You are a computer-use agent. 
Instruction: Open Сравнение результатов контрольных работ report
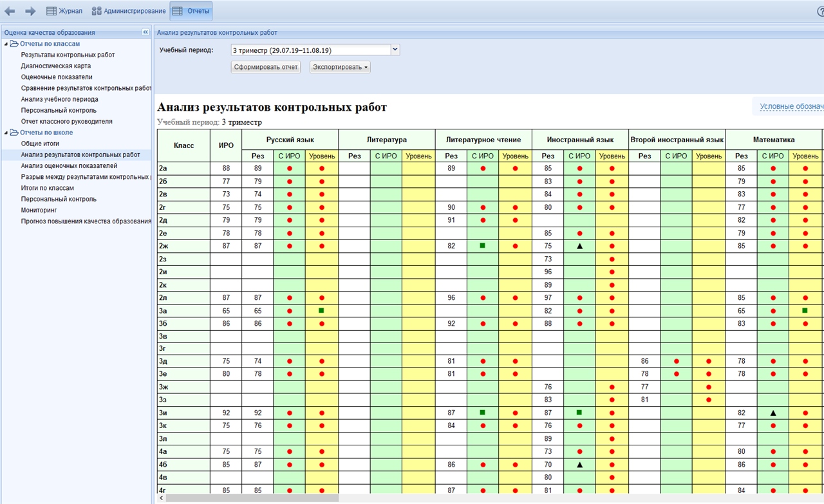(x=86, y=88)
